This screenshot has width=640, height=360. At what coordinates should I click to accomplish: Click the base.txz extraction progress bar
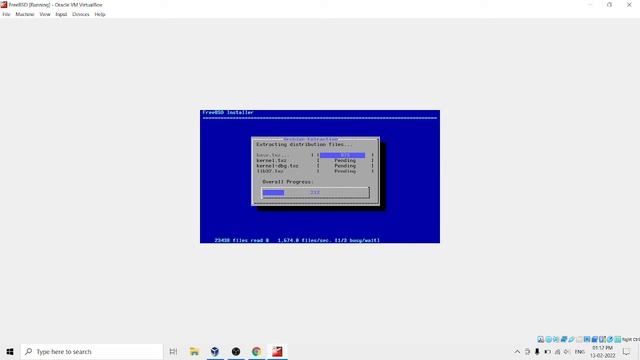[342, 155]
